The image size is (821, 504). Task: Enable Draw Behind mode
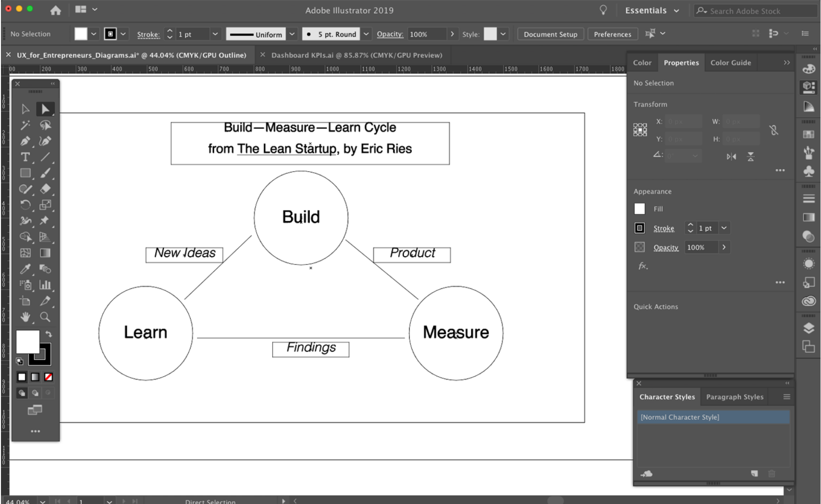tap(35, 393)
